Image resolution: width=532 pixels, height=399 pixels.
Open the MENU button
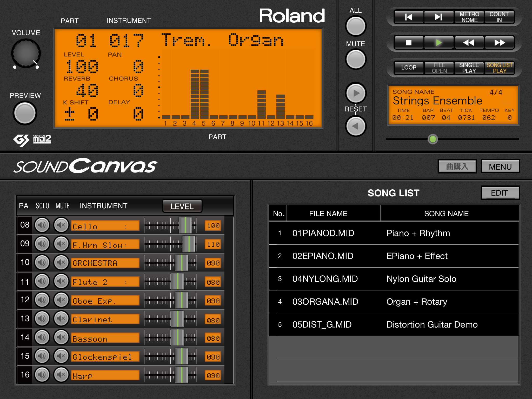coord(500,167)
